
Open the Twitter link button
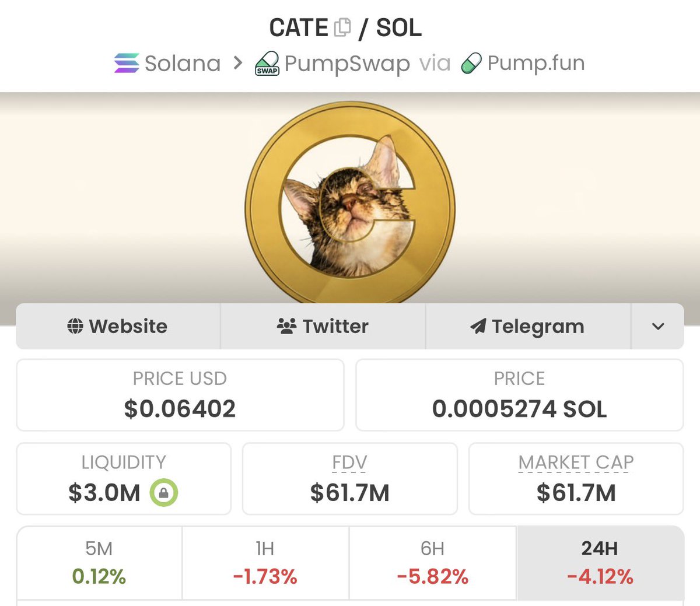pos(323,326)
